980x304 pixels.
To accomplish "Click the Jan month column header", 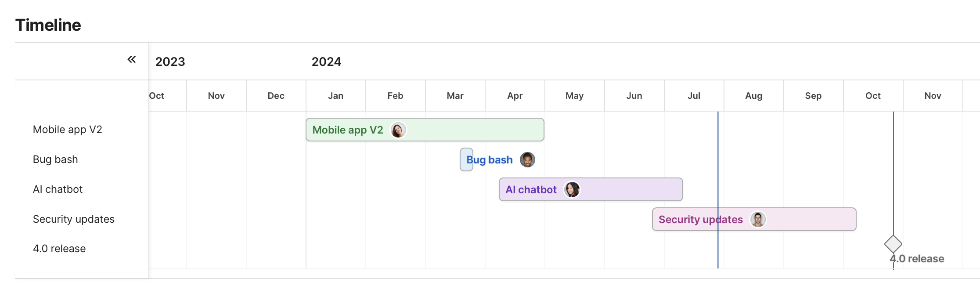I will (x=335, y=96).
